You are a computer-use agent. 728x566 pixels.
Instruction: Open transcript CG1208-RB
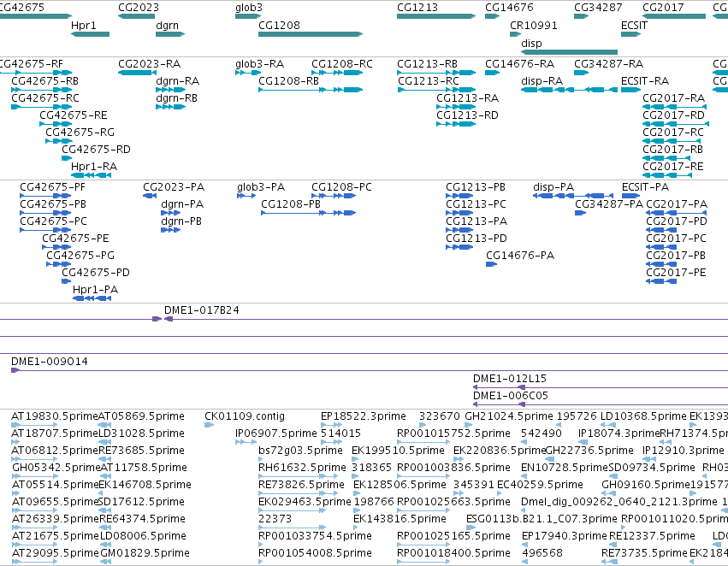[288, 81]
